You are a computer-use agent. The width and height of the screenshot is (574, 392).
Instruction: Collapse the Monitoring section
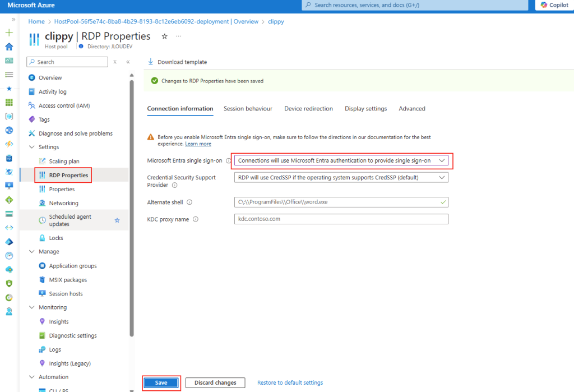32,307
